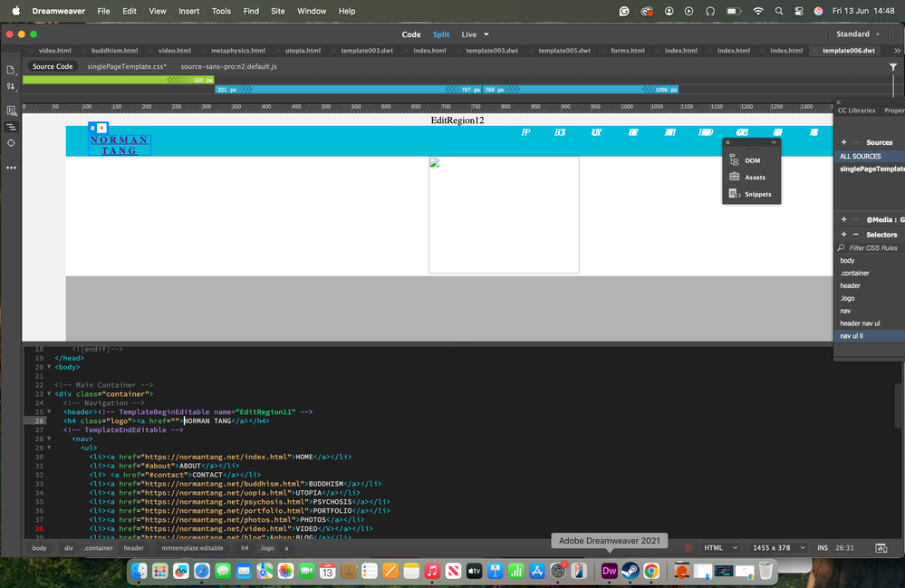
Task: Open Spotlight search in menu bar
Action: pos(779,11)
